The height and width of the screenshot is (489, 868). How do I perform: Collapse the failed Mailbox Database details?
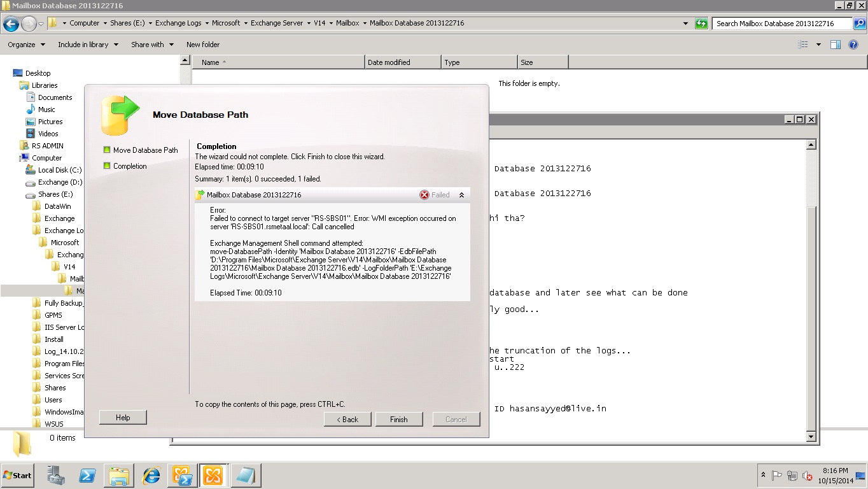(x=461, y=195)
